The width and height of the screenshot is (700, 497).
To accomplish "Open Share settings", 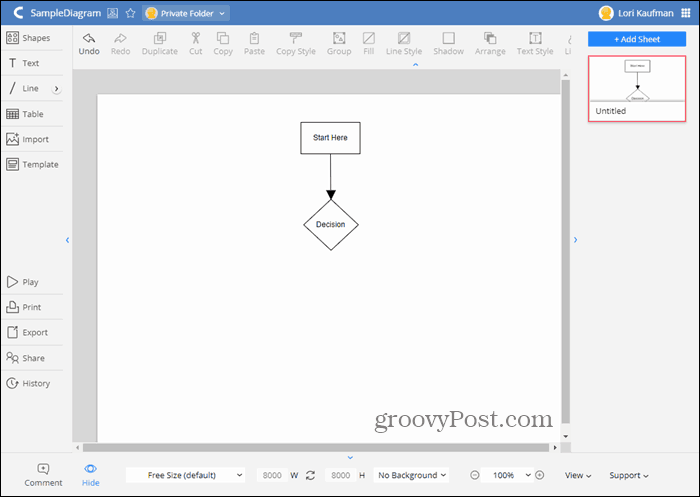I will [x=25, y=358].
